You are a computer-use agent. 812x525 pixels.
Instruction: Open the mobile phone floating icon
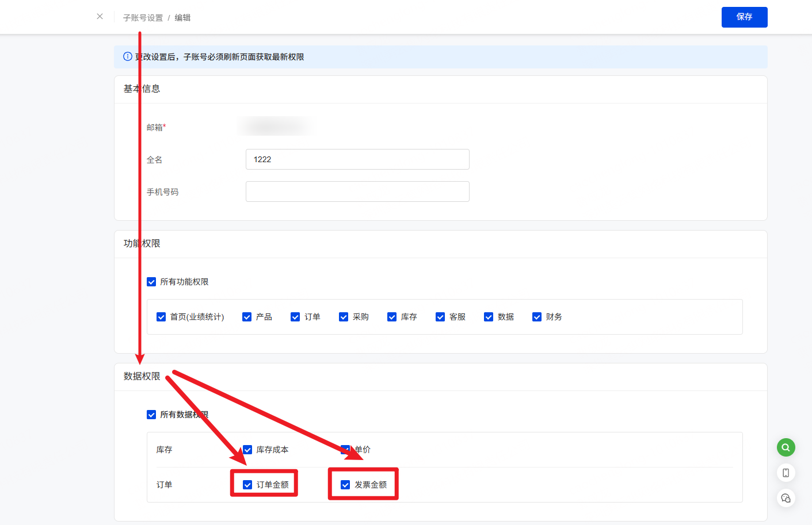[786, 473]
